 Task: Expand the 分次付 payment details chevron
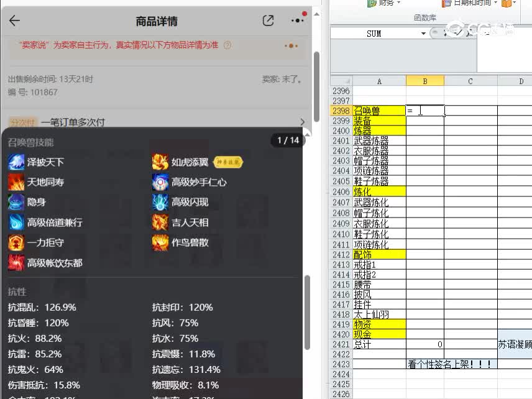[x=303, y=121]
